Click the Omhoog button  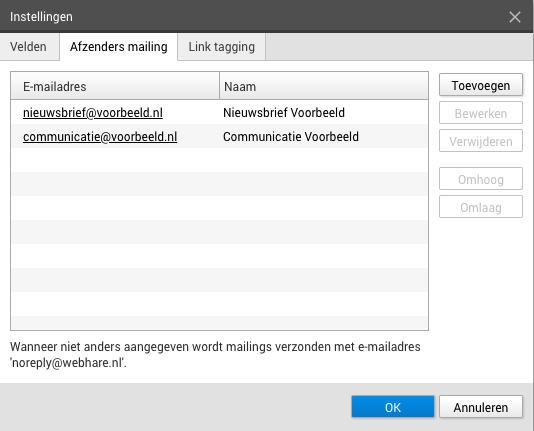(x=481, y=179)
